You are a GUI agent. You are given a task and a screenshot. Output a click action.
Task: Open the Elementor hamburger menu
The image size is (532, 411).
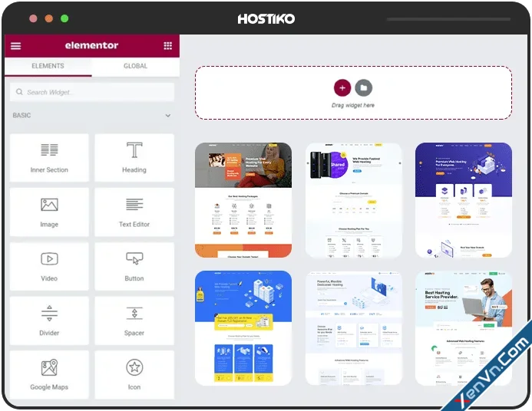click(16, 46)
